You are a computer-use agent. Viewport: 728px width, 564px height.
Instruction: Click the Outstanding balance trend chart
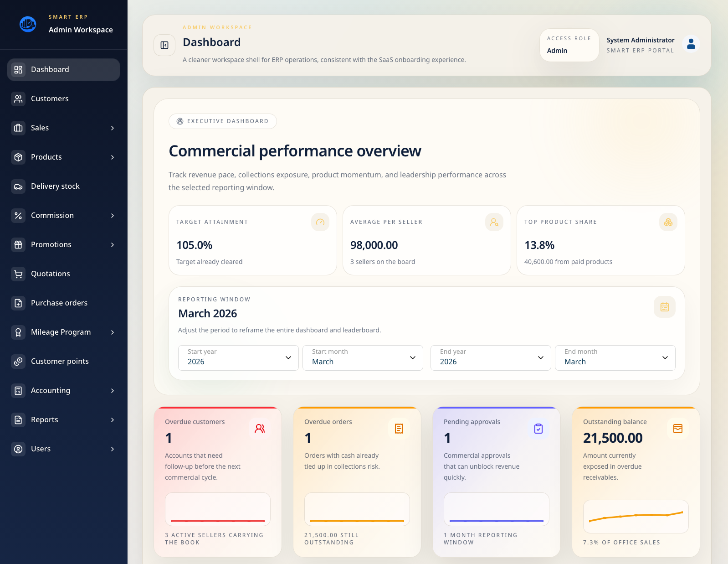636,517
